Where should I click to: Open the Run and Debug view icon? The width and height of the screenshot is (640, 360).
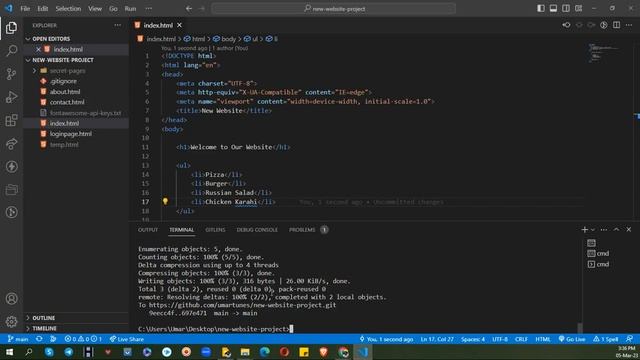(11, 97)
